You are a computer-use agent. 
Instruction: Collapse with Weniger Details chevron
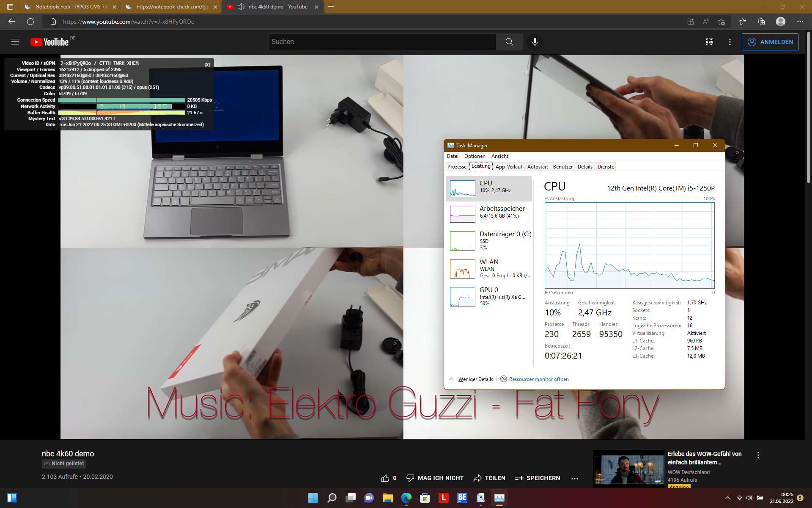[x=451, y=379]
